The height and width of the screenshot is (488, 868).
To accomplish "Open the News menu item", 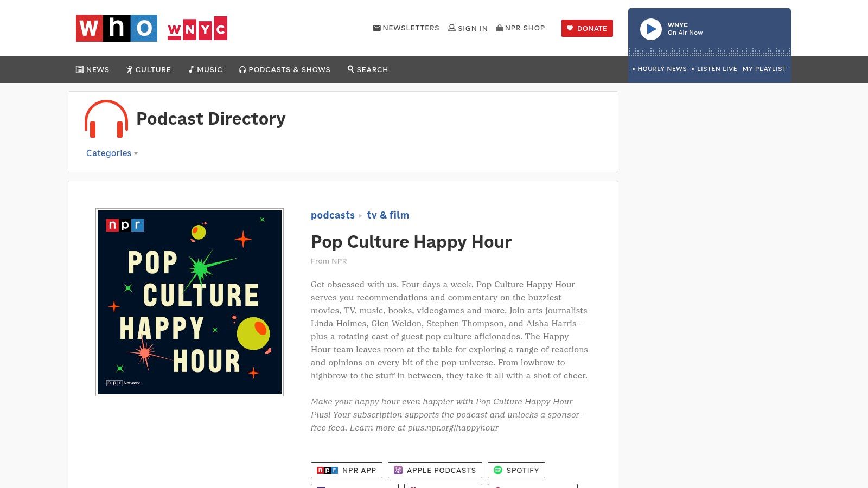I will [x=92, y=69].
